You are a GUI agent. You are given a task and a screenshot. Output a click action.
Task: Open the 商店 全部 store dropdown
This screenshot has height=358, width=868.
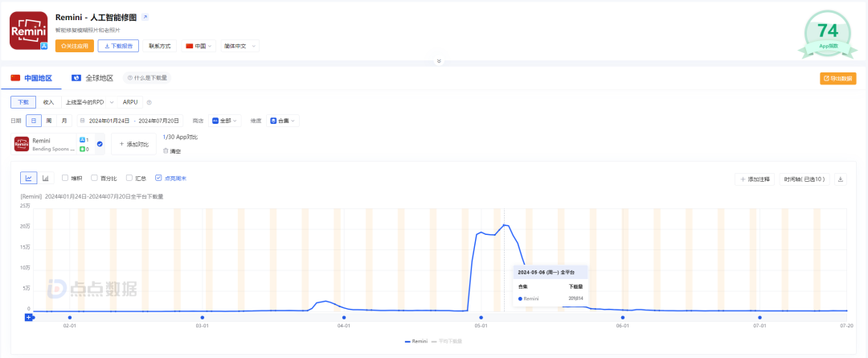coord(225,120)
